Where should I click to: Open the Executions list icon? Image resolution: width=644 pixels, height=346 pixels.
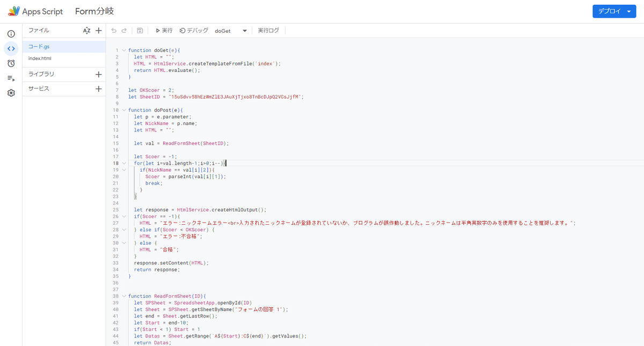[11, 78]
